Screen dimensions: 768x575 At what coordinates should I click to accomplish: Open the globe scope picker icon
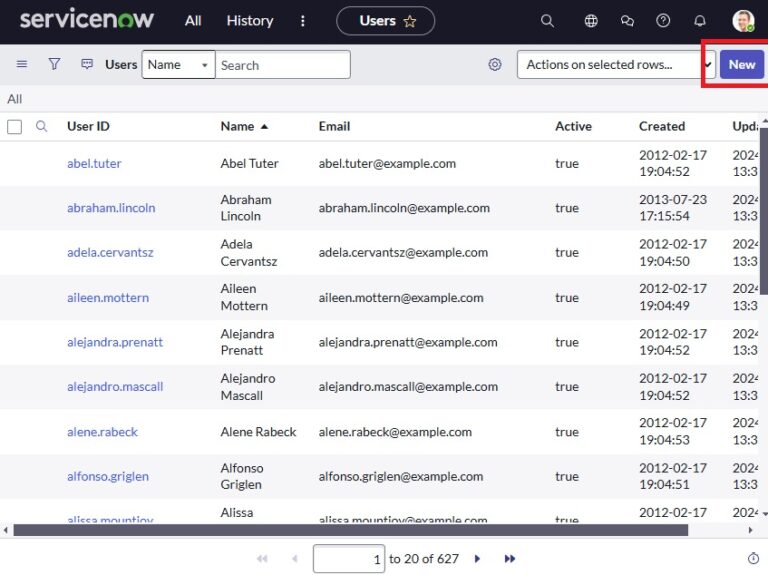[591, 21]
